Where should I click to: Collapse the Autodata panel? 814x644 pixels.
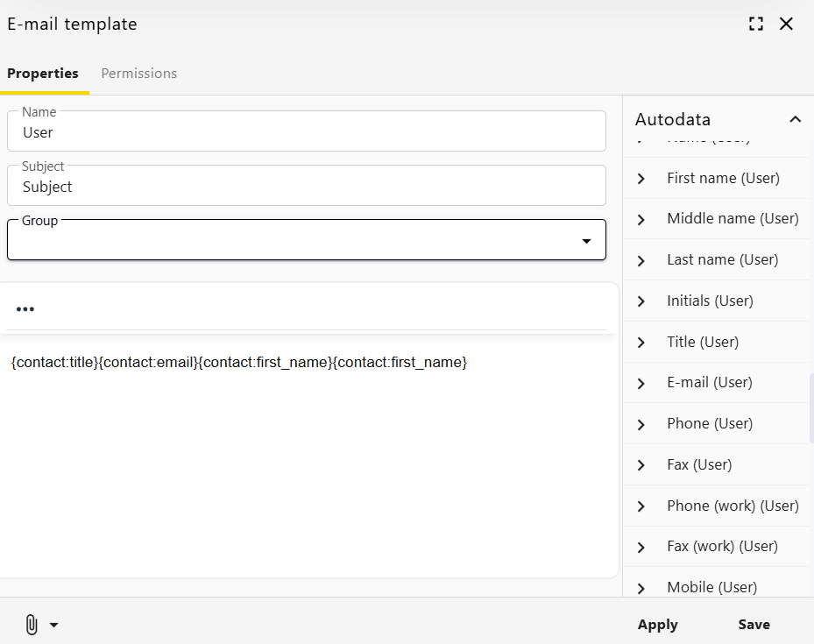tap(795, 119)
